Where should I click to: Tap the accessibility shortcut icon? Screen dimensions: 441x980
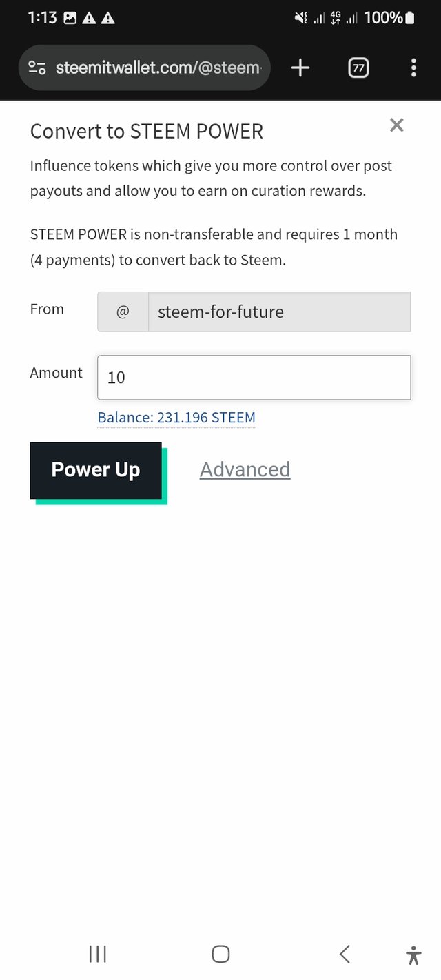point(413,955)
